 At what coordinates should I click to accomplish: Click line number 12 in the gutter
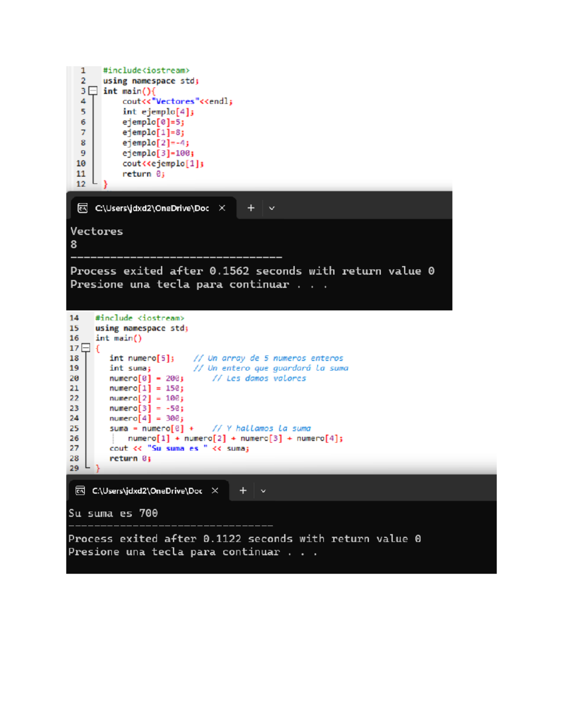(x=81, y=184)
